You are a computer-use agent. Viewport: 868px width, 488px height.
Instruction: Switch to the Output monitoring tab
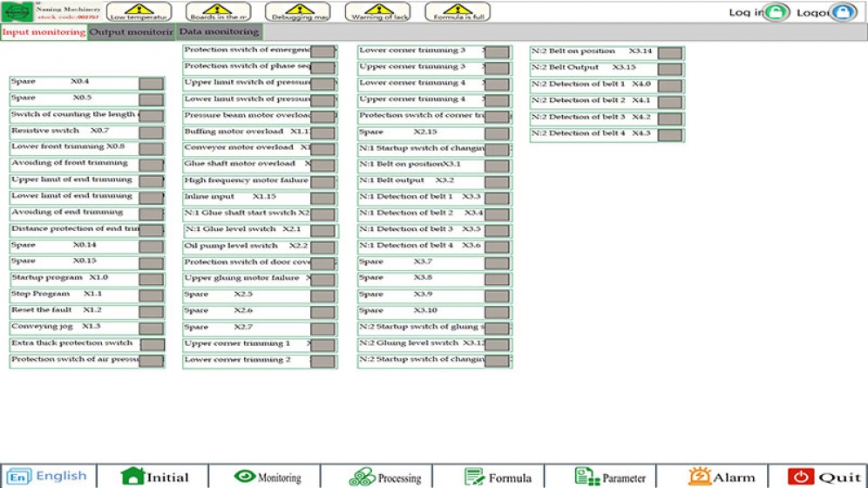[132, 32]
